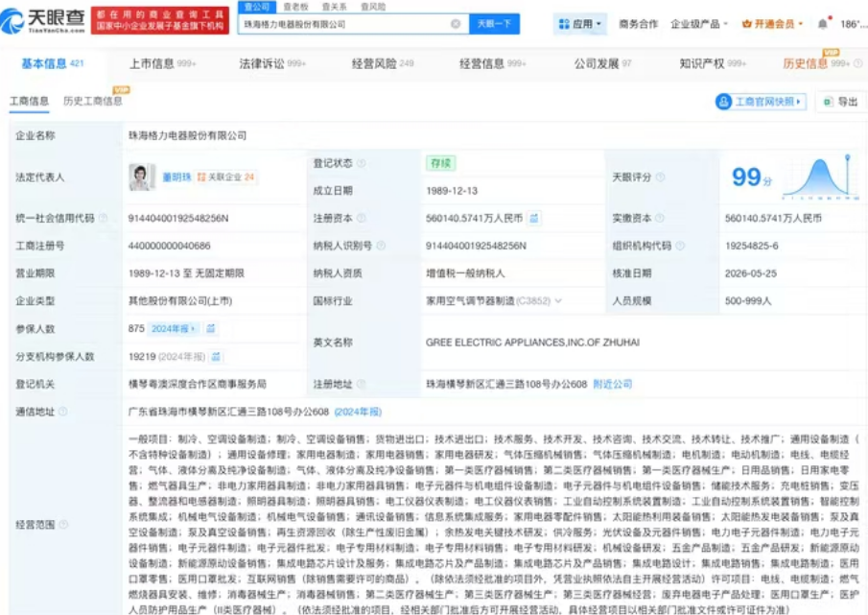
Task: Open the 应用 dropdown menu
Action: (x=579, y=24)
